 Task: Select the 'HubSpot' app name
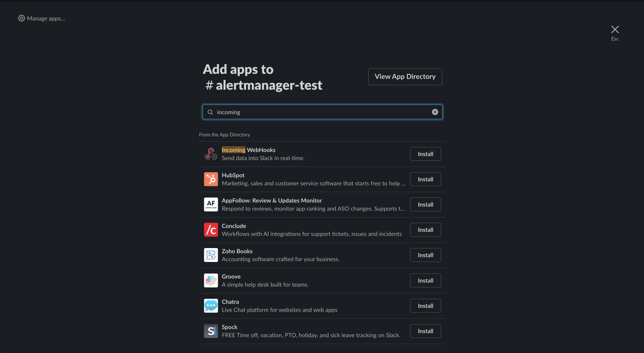(233, 175)
